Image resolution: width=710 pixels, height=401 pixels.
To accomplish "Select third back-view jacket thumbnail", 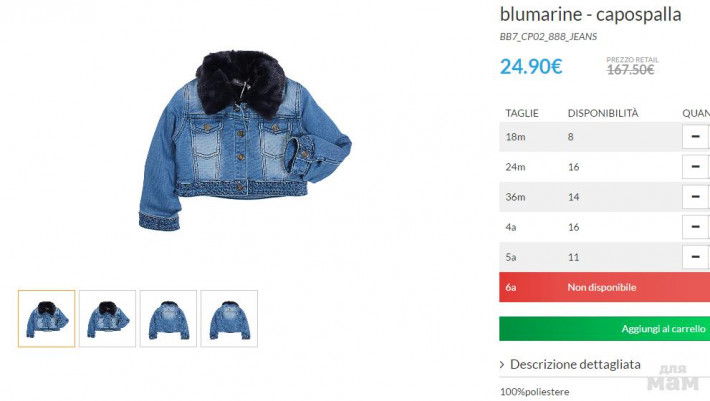I will click(168, 319).
